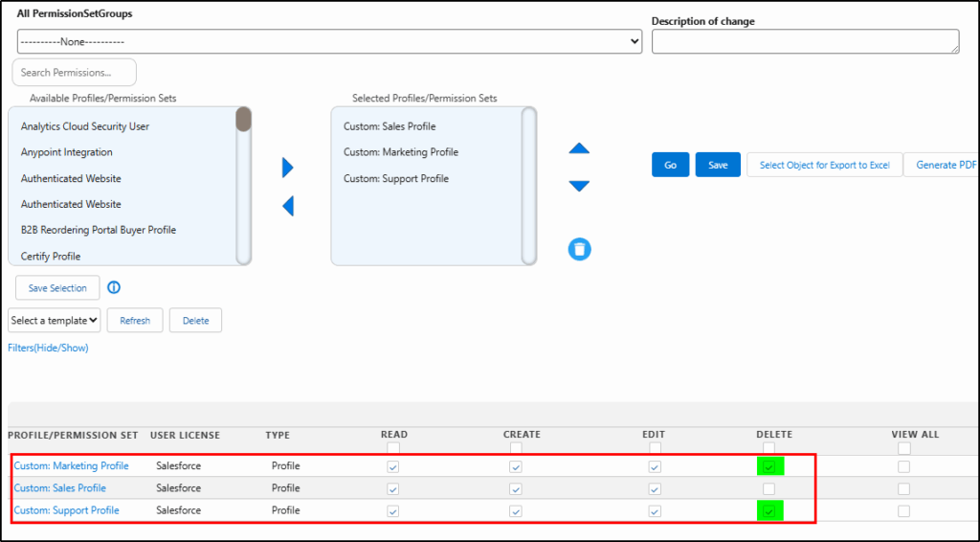Move selected profile up with up arrow
Image resolution: width=980 pixels, height=542 pixels.
579,148
